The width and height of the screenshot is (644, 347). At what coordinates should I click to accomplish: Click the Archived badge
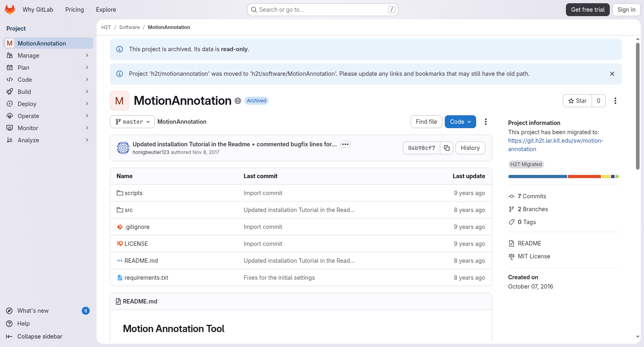[256, 101]
